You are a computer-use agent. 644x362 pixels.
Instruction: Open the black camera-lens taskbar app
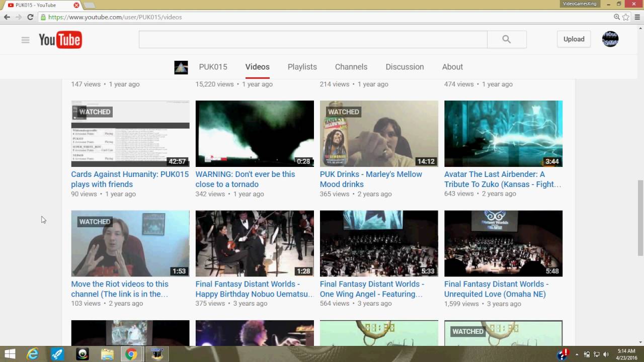[82, 354]
